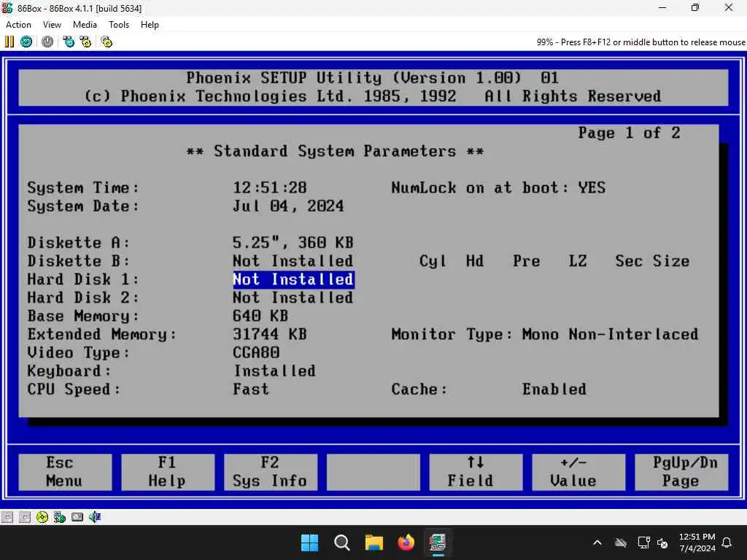Launch Firefox from the taskbar

pyautogui.click(x=406, y=542)
